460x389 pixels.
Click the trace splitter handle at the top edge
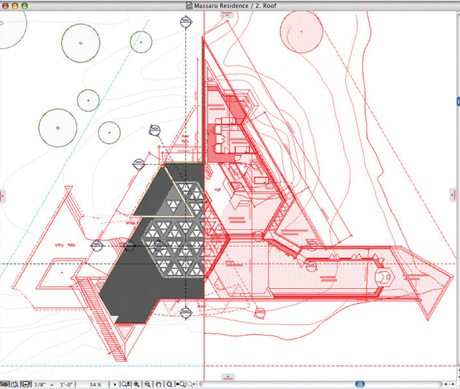point(227,15)
